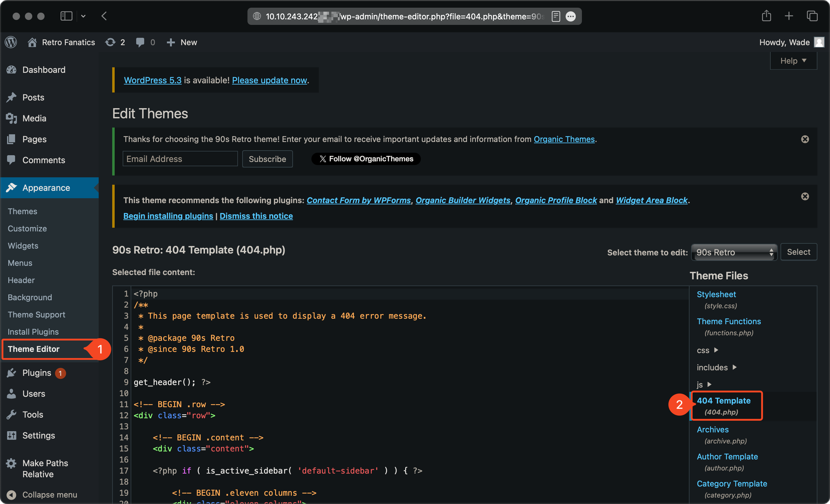Open the Widgets submenu item
The height and width of the screenshot is (504, 830).
point(23,246)
